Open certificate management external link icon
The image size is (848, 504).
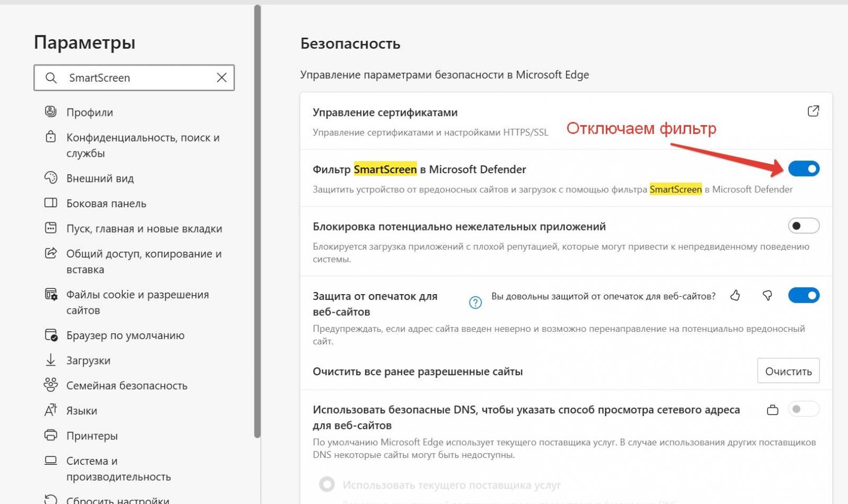point(813,111)
